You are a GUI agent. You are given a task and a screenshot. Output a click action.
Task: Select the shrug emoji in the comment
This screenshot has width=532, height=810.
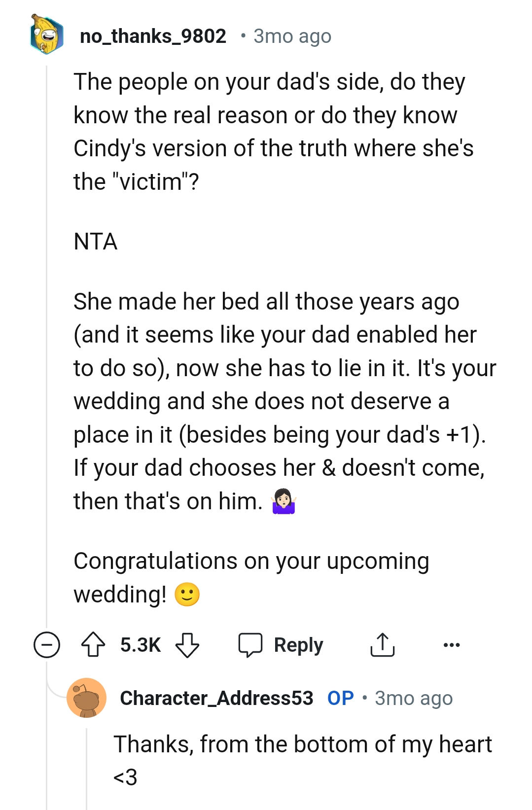tap(282, 500)
